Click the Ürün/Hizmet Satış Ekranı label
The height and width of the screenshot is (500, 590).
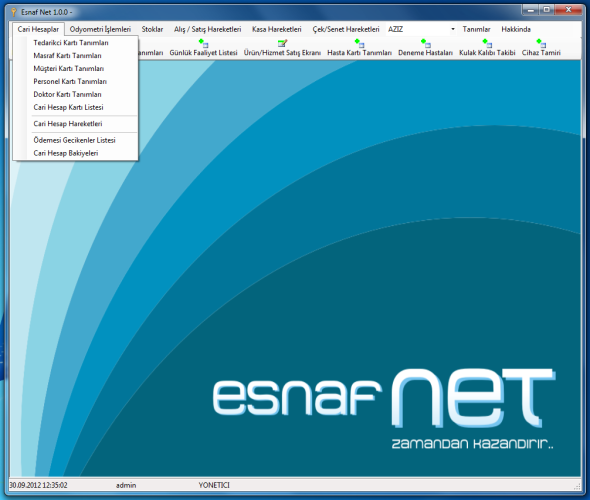(x=282, y=53)
